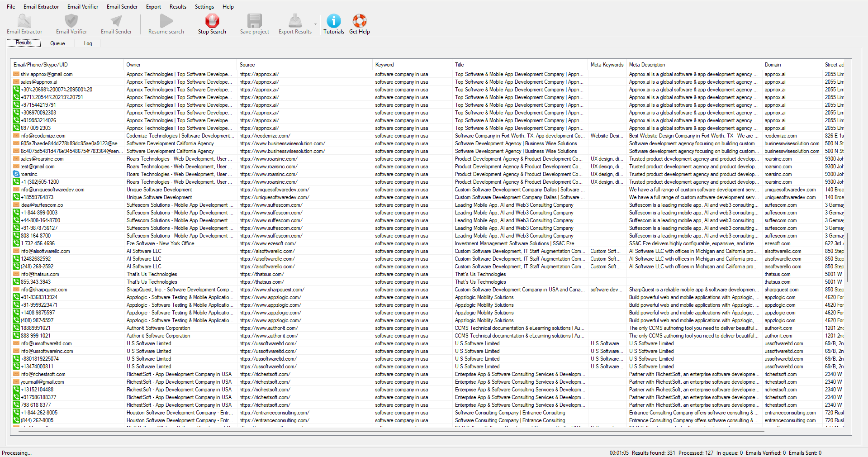Click the Resume search play icon

[x=166, y=21]
